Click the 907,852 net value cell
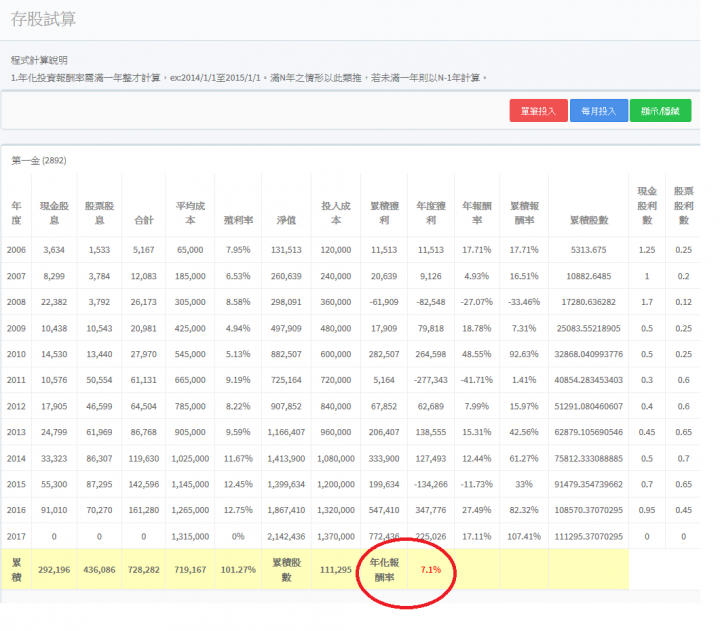 (286, 406)
